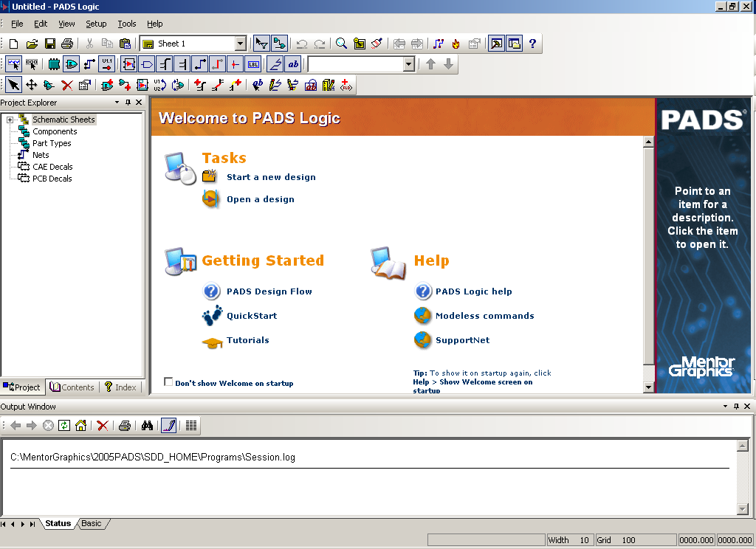
Task: Click the red connection dot icon
Action: coord(235,64)
